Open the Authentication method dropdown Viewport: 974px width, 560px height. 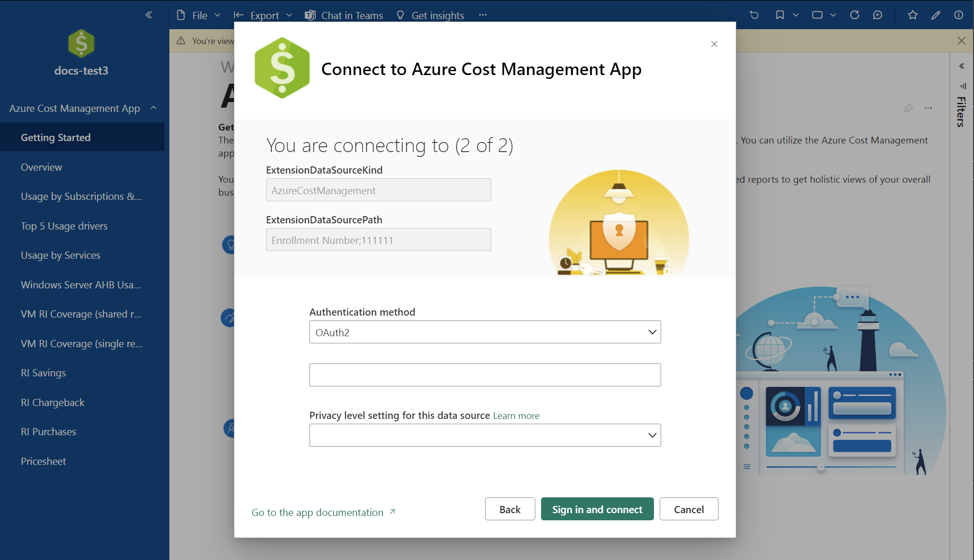pos(485,332)
